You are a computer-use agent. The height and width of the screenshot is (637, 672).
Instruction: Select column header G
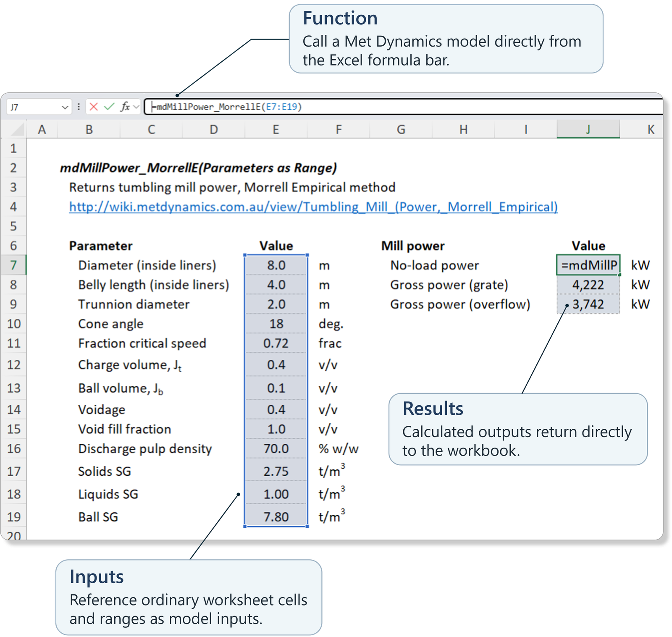click(x=401, y=129)
